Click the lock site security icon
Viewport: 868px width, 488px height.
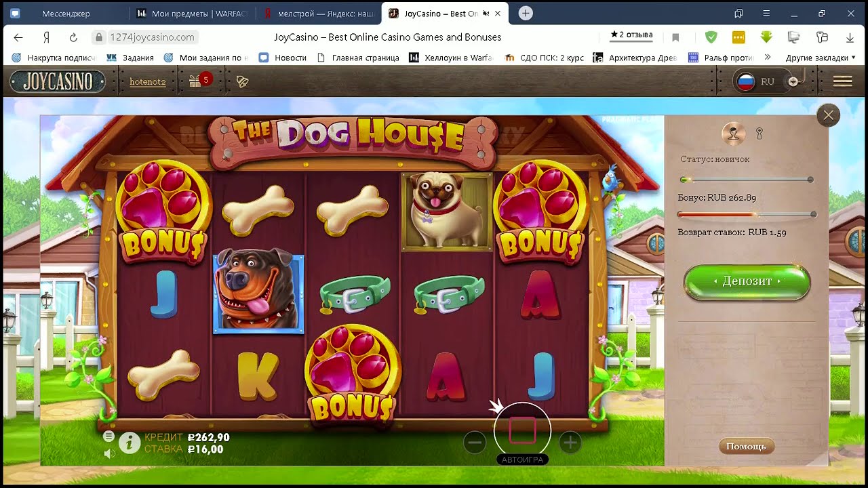point(99,37)
